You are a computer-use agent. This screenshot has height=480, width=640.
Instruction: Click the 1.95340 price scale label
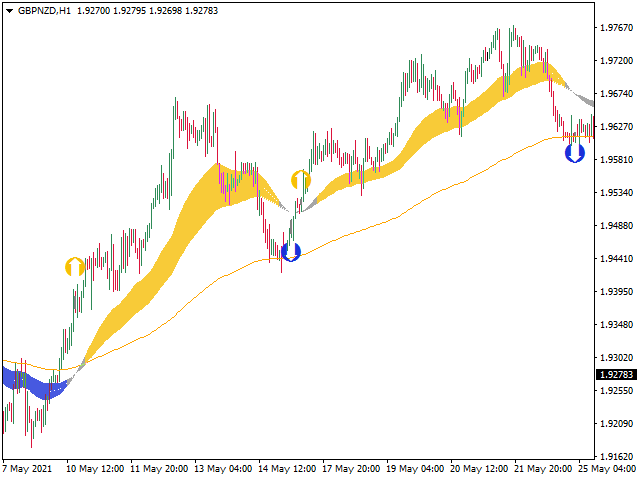tap(616, 193)
